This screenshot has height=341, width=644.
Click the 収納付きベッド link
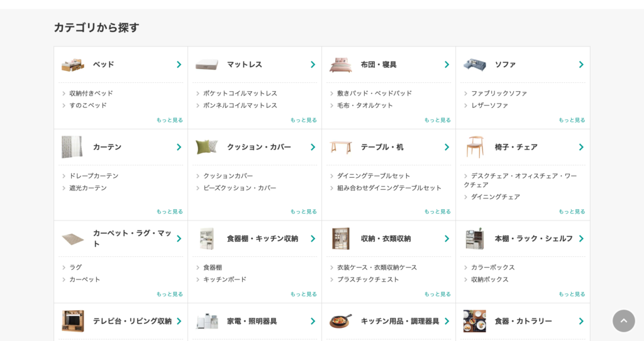click(x=91, y=94)
